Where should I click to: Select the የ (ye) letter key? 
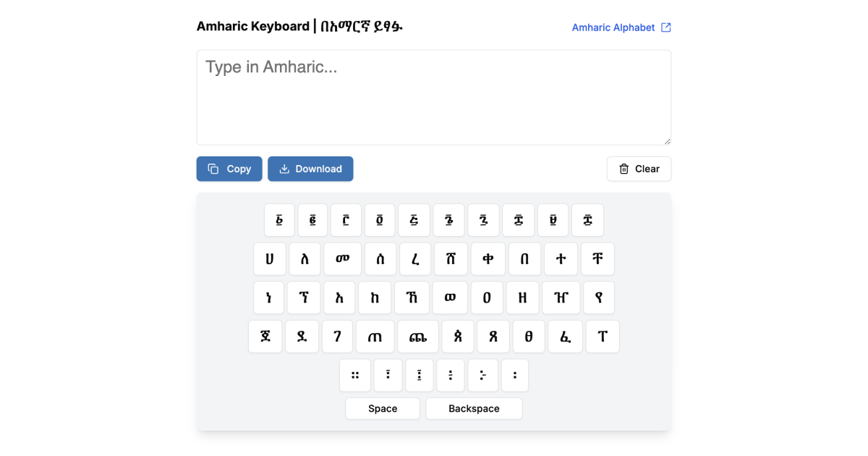(598, 297)
